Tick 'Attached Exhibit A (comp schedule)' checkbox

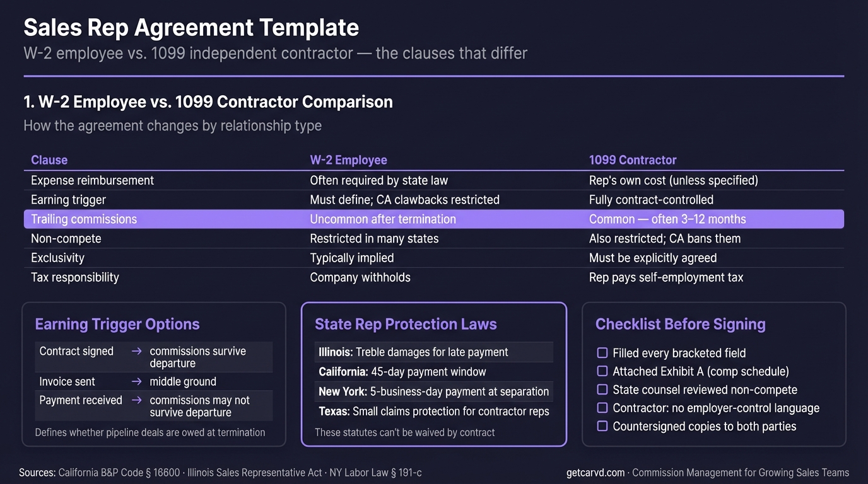[x=602, y=371]
